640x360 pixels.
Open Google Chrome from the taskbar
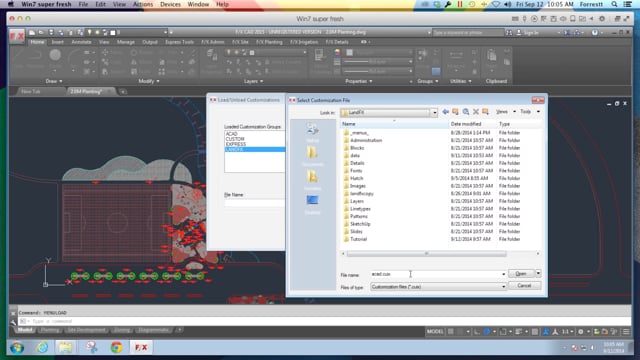[x=116, y=348]
